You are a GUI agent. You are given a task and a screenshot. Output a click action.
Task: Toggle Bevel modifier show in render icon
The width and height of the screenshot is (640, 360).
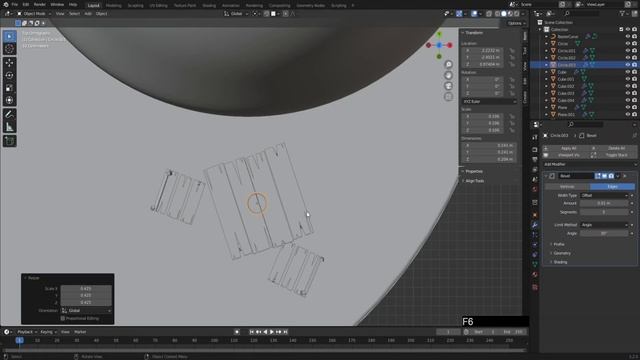point(611,176)
